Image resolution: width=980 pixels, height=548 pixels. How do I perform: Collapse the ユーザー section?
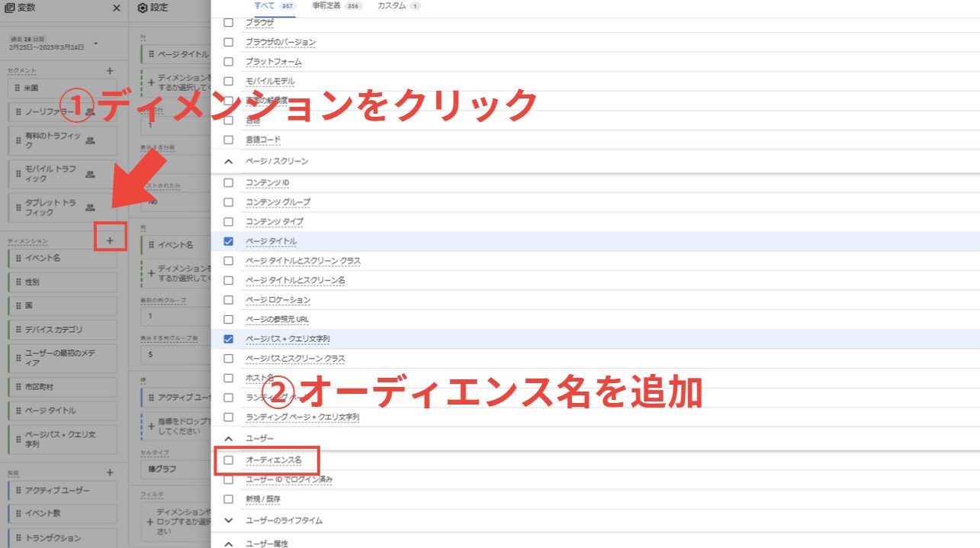point(228,439)
